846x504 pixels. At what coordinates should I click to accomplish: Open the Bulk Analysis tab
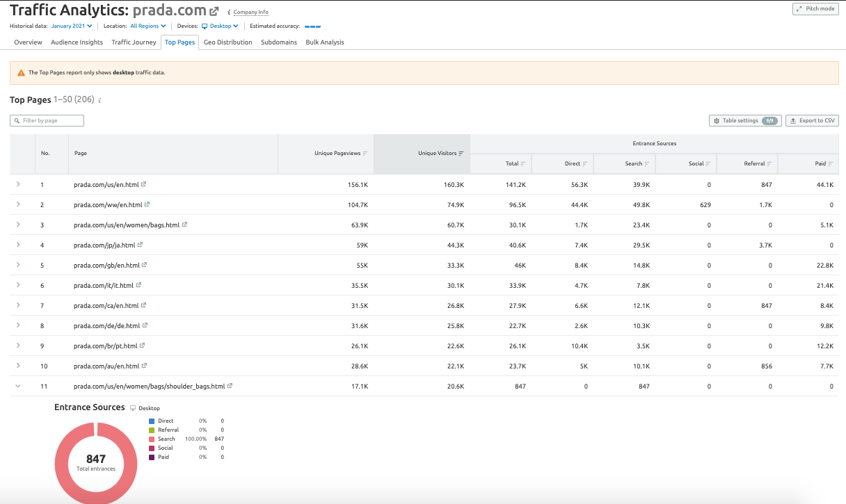(325, 42)
